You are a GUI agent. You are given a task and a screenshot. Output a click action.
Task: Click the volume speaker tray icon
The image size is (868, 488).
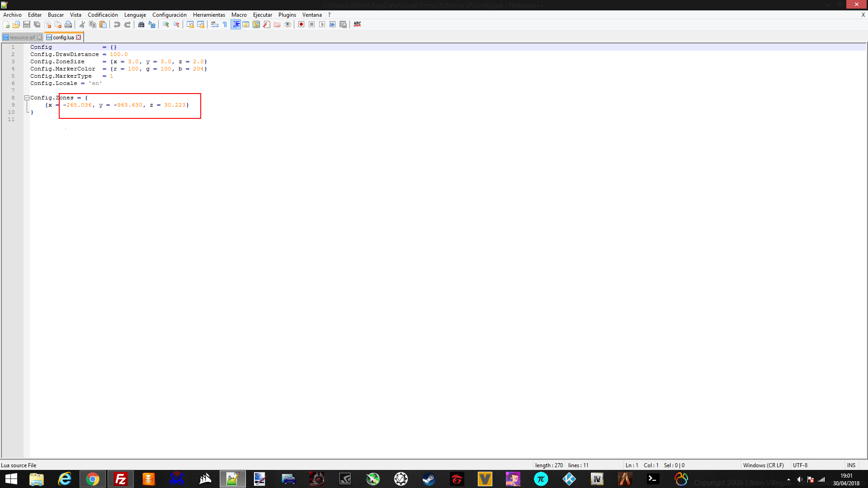coord(800,479)
